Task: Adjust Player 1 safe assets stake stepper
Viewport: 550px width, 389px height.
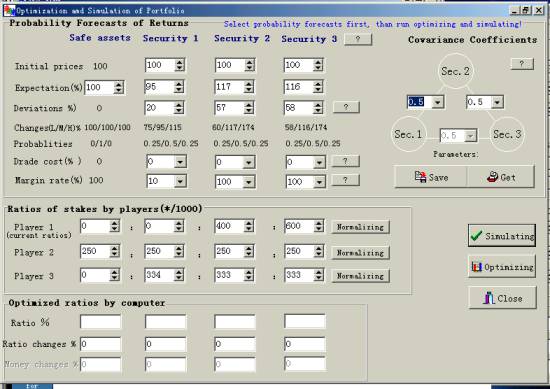Action: point(114,226)
